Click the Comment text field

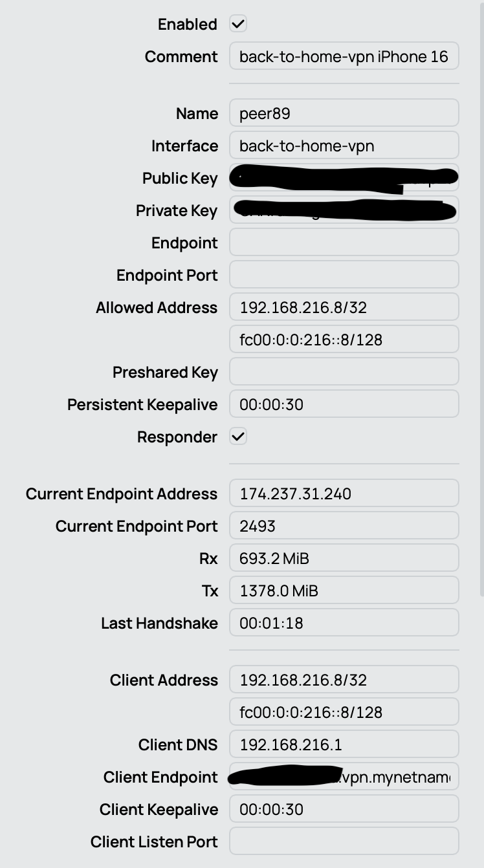[x=344, y=57]
